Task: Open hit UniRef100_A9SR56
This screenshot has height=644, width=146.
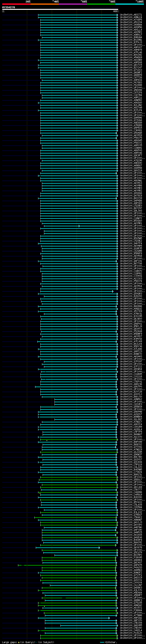Action: tap(131, 27)
